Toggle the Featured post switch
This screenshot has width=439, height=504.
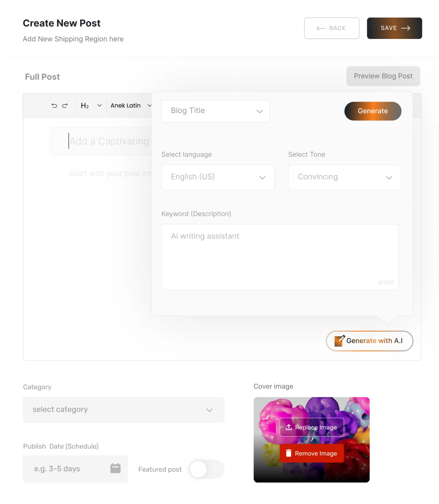pos(207,469)
